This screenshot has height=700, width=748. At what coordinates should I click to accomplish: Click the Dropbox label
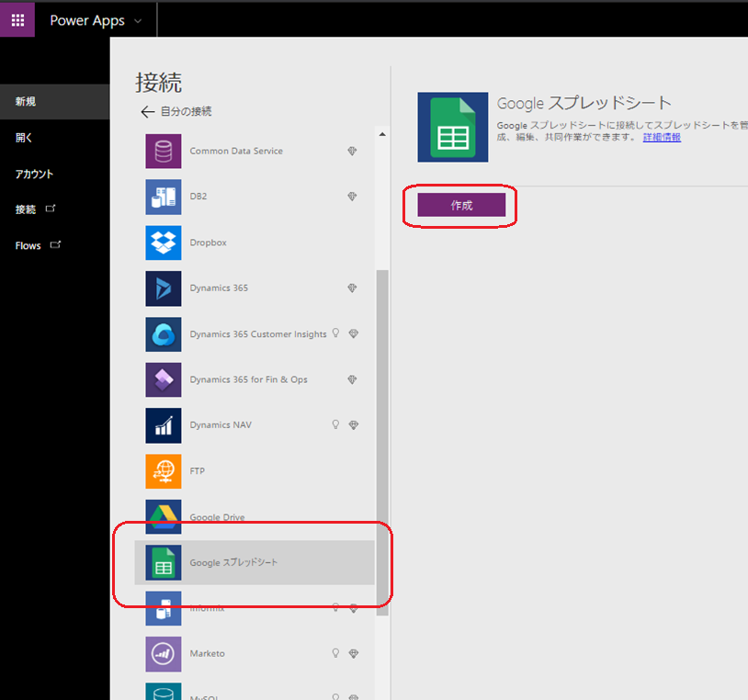208,243
